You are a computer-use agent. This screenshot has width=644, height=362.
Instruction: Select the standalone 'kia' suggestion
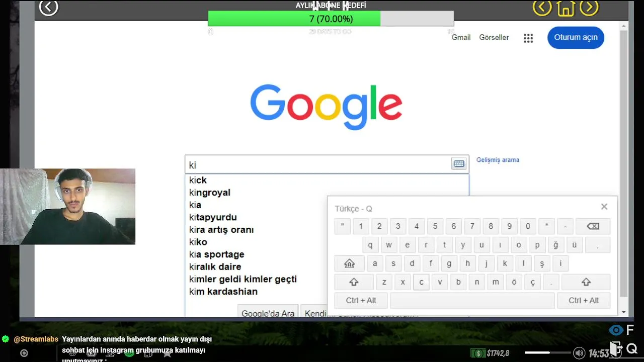click(327, 205)
